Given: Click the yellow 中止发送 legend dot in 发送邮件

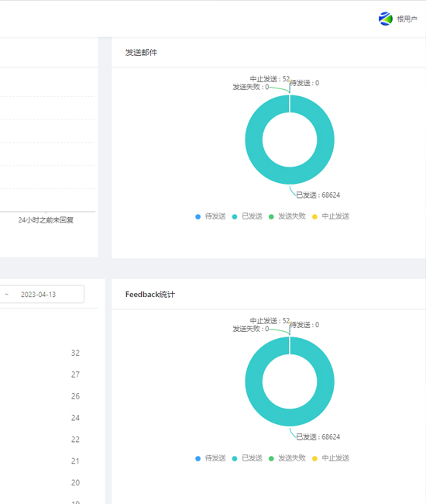Looking at the screenshot, I should tap(314, 217).
